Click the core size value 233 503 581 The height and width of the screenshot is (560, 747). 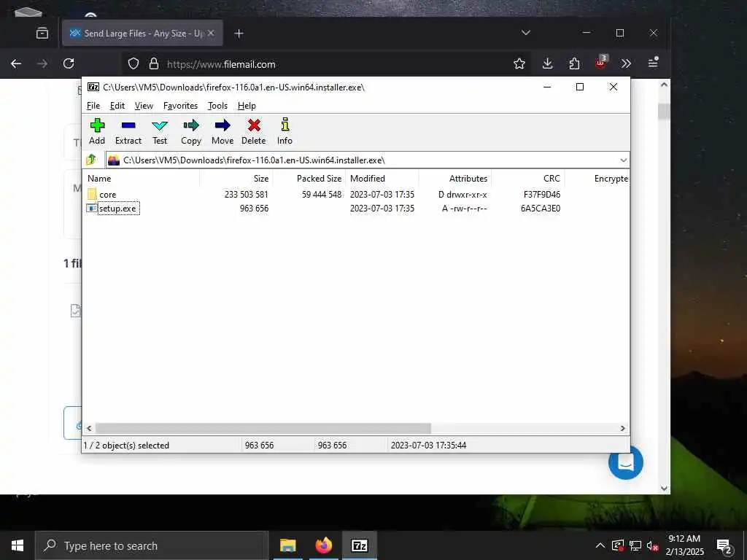click(247, 194)
